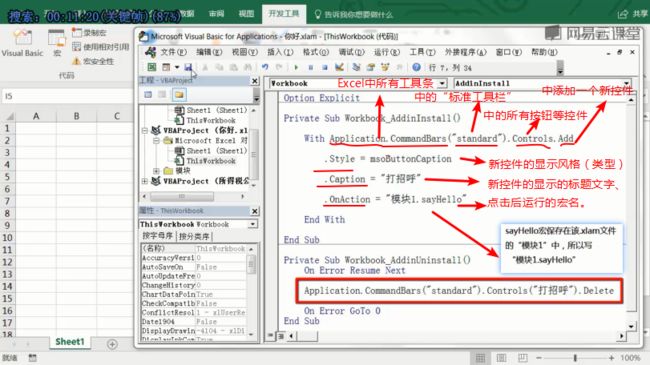Switch Excel to Page Layout view in status bar
650x365 pixels.
pos(501,358)
